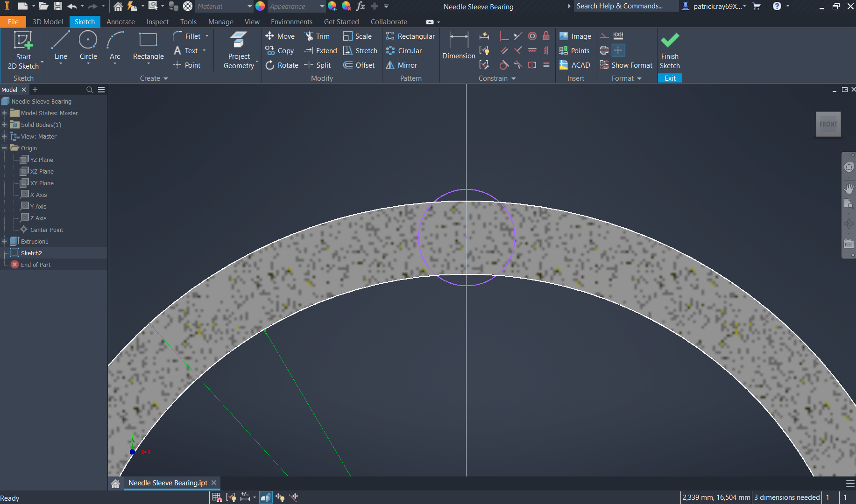Click Finish Sketch button
The image size is (856, 504).
(670, 50)
